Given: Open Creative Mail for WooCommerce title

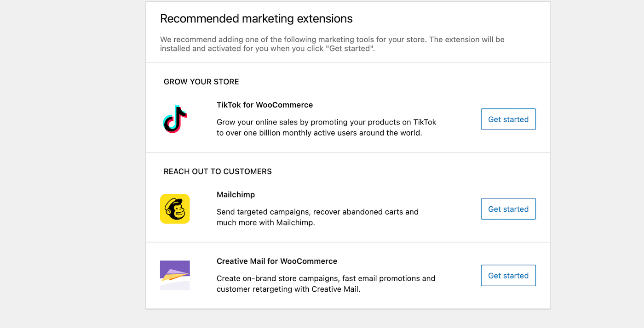Looking at the screenshot, I should [277, 261].
